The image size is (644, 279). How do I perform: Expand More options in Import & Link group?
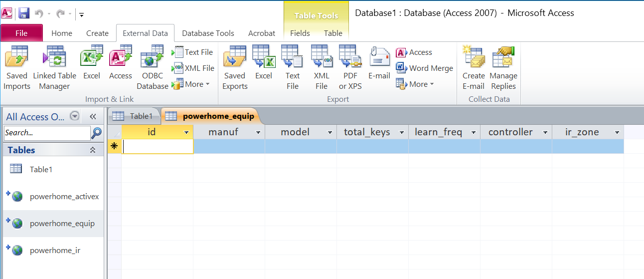(x=191, y=84)
